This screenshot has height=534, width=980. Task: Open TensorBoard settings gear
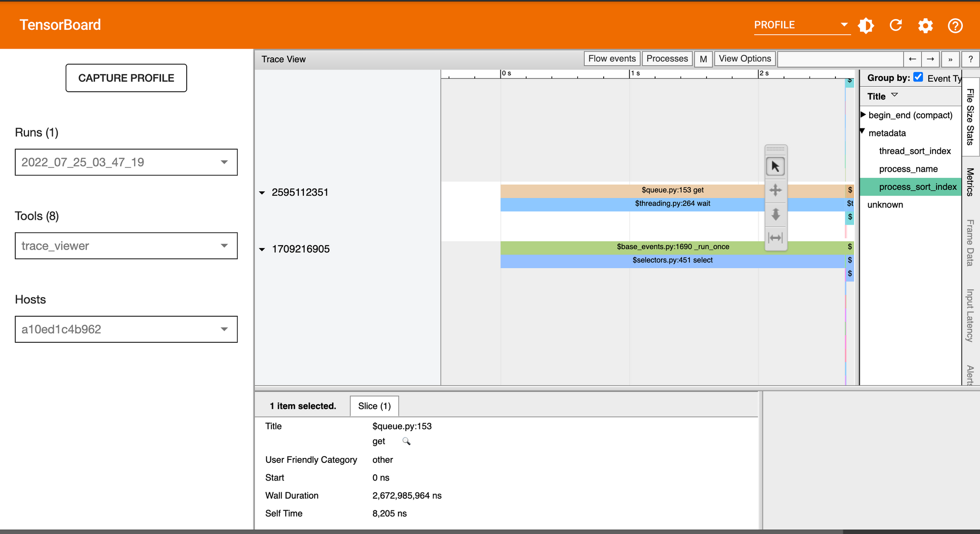click(x=925, y=25)
